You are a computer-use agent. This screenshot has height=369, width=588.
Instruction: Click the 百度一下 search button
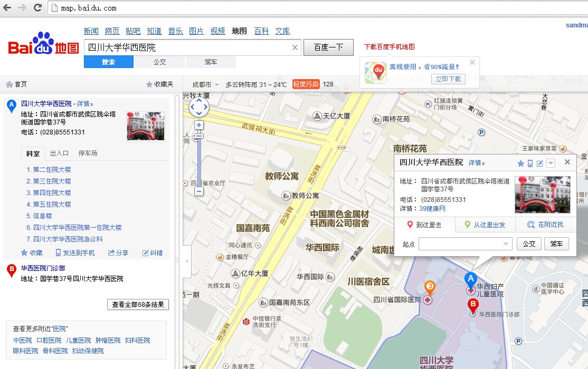point(328,47)
